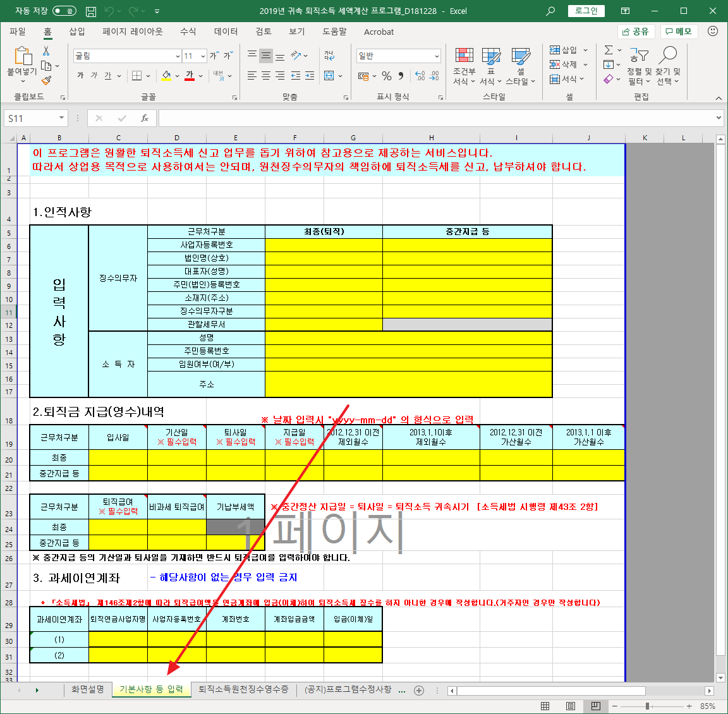Click the horizontal scrollbar right arrow
728x714 pixels.
(x=709, y=691)
